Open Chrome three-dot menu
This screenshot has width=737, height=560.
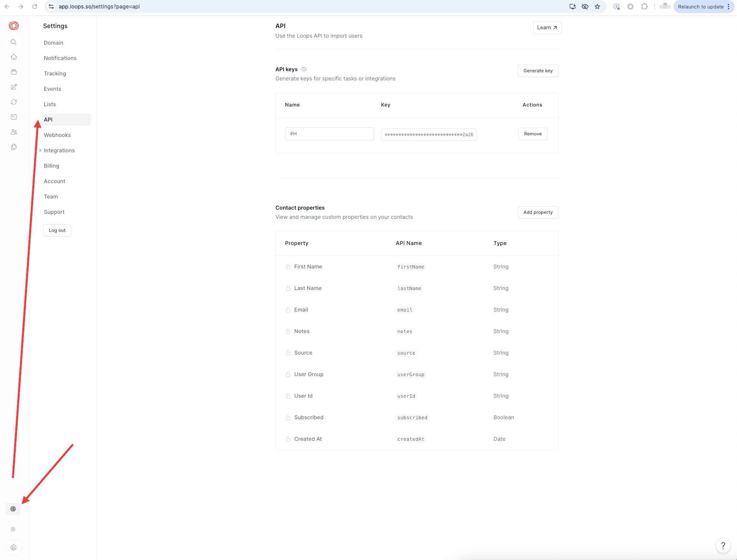click(729, 7)
